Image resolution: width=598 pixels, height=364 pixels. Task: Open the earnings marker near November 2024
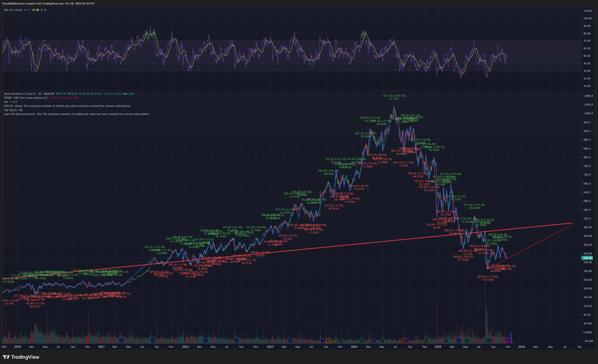[426, 340]
